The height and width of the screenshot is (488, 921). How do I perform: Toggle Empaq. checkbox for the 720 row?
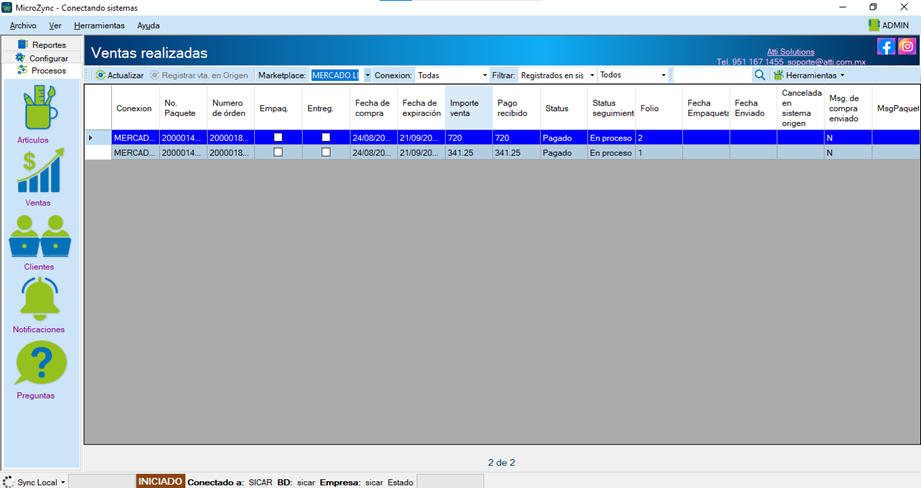pos(278,137)
